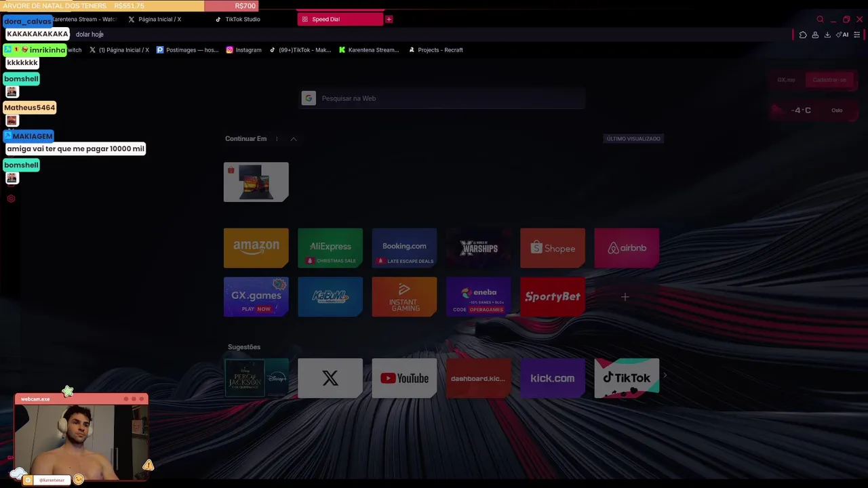Open the X suggestion tile
Image resolution: width=868 pixels, height=488 pixels.
(x=330, y=378)
